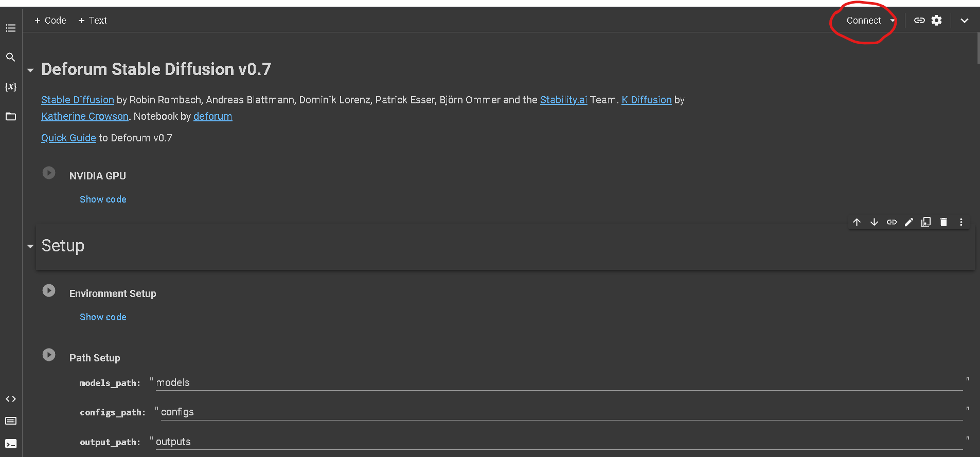
Task: Click the vertical scrollbar thumb
Action: [978, 48]
